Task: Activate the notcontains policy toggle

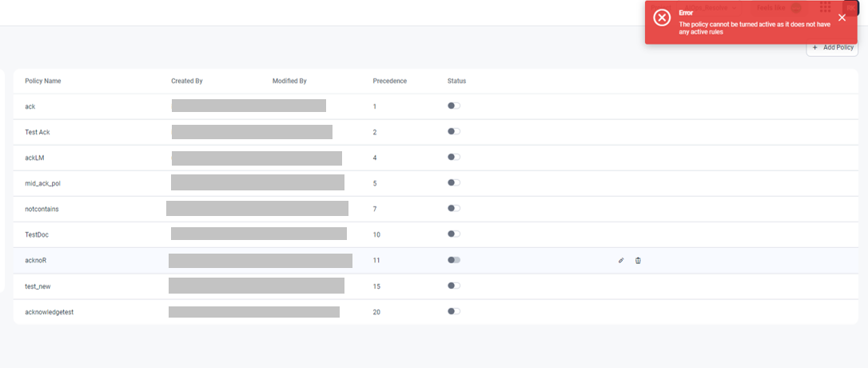Action: (454, 208)
